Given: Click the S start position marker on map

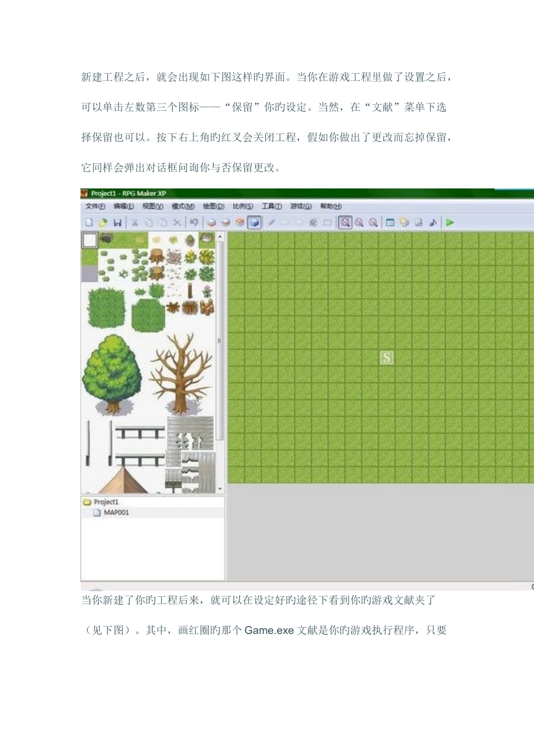Looking at the screenshot, I should point(387,357).
